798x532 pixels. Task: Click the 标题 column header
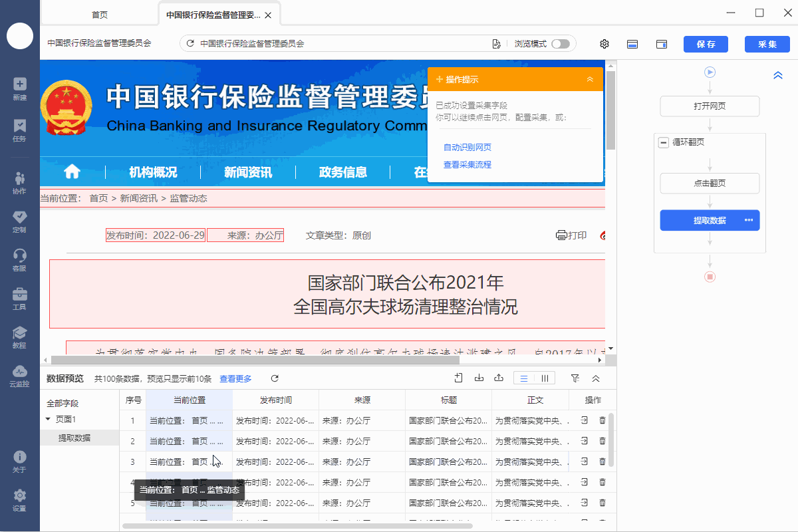[448, 400]
